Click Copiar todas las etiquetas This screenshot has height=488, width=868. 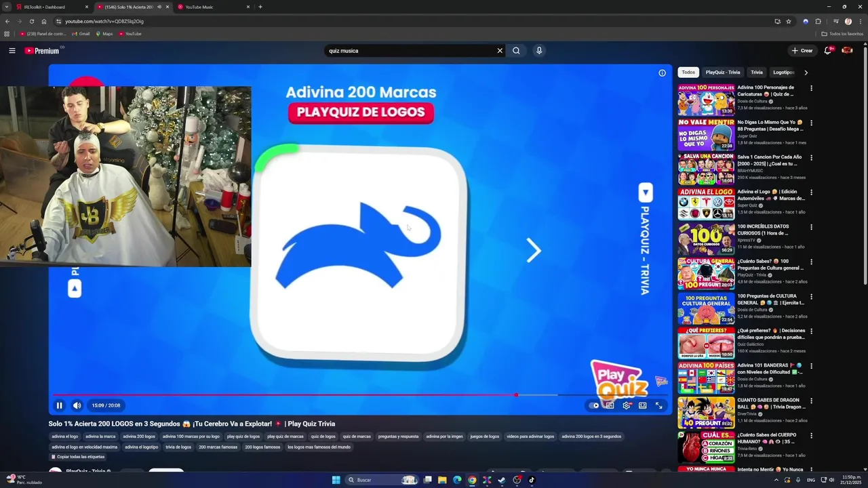(x=77, y=457)
